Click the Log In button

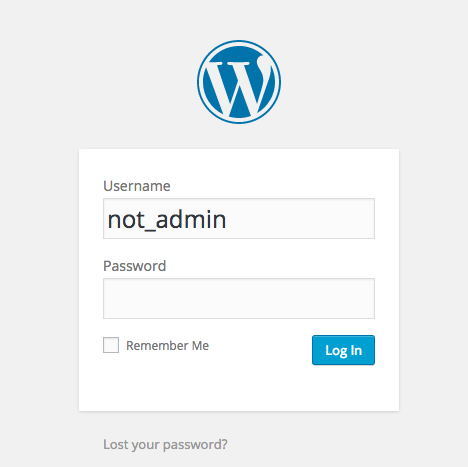point(343,350)
